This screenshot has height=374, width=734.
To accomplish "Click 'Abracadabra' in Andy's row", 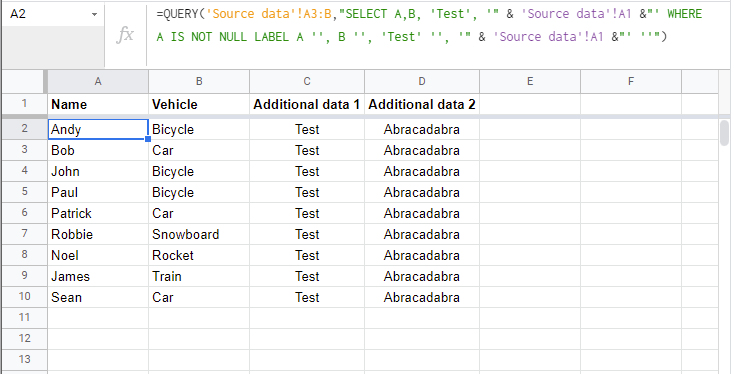I will pyautogui.click(x=422, y=129).
